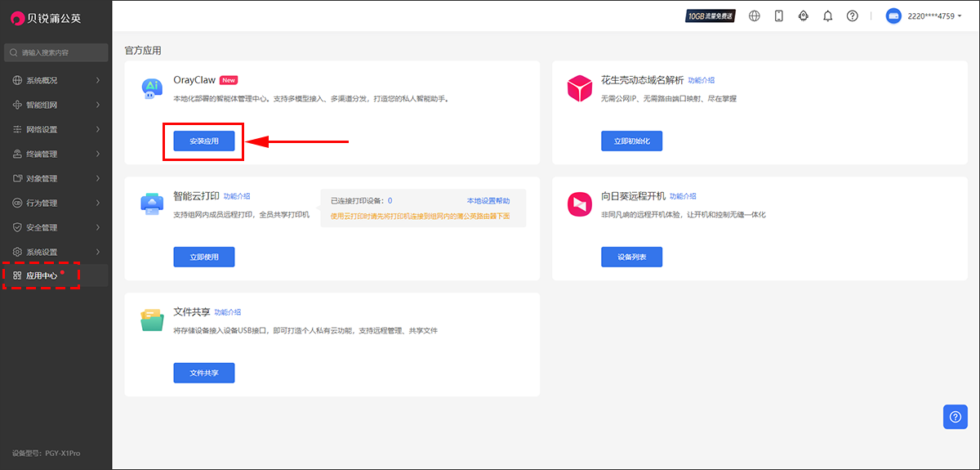Open the mobile phone icon in header
980x470 pixels.
[779, 16]
